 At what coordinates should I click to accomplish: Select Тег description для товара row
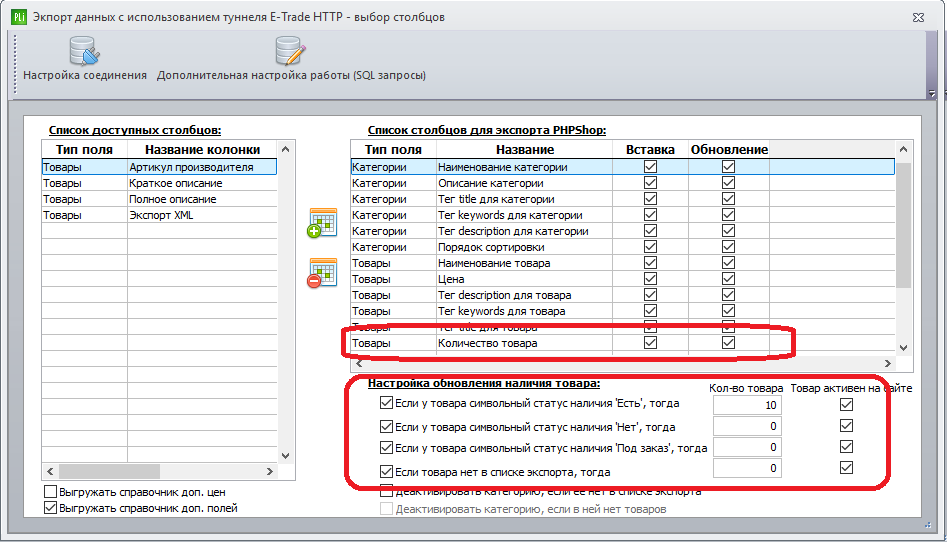pyautogui.click(x=623, y=295)
